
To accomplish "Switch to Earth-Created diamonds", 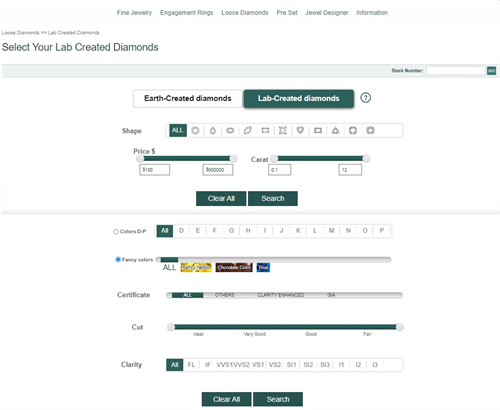I will 188,98.
